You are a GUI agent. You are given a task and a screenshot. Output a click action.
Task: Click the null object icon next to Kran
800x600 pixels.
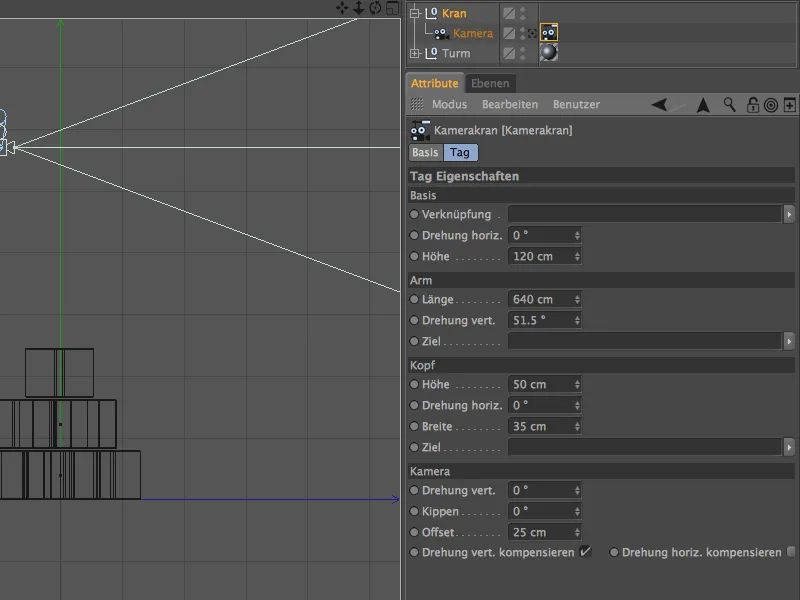[x=432, y=13]
